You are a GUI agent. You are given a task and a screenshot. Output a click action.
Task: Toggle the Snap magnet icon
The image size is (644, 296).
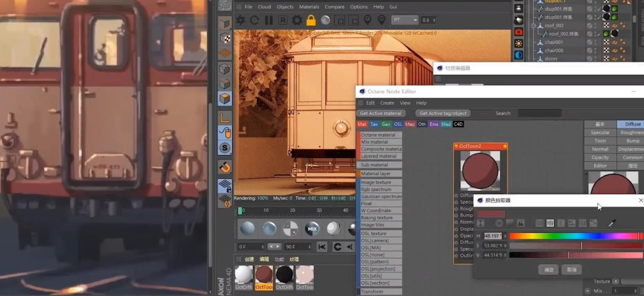(225, 167)
